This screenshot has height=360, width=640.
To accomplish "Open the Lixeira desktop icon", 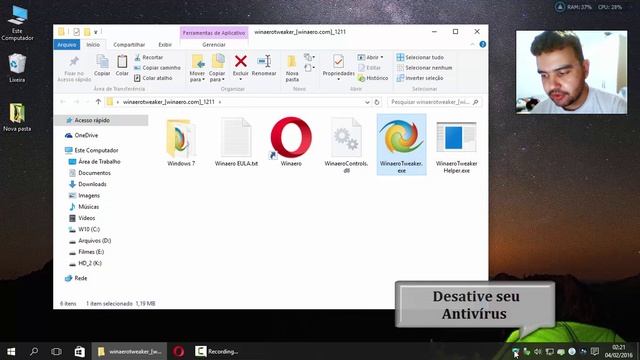I will point(17,68).
